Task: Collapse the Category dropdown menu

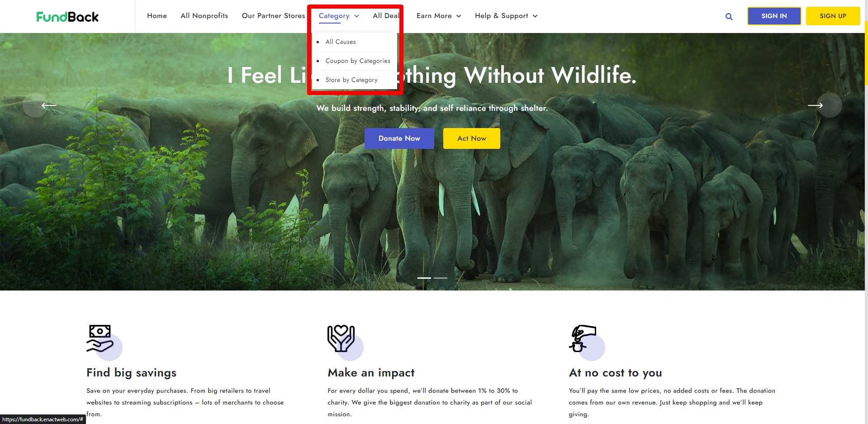Action: click(x=338, y=16)
